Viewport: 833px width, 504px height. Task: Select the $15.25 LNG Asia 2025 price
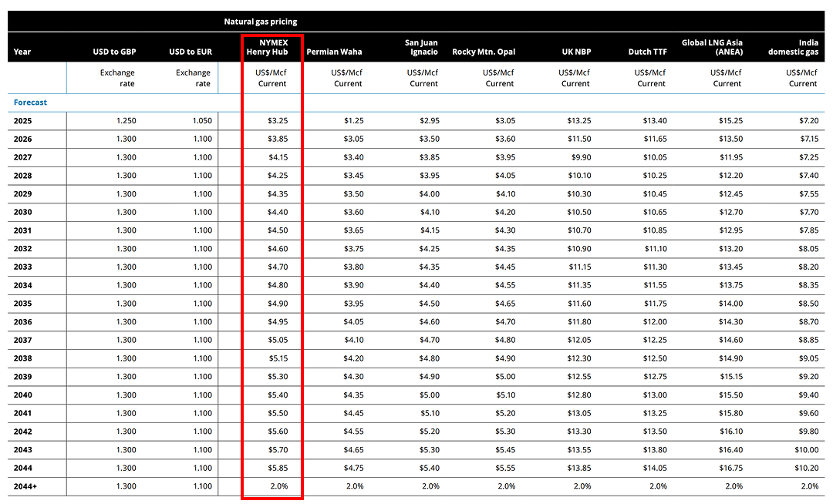(x=731, y=121)
